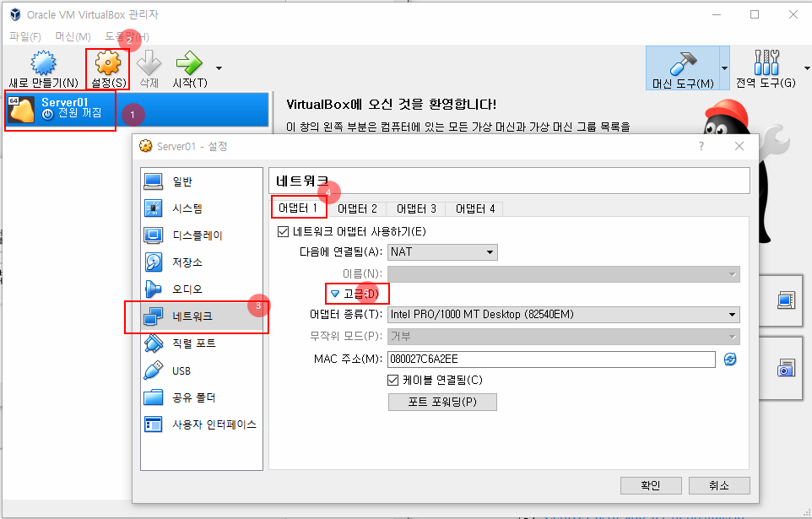The width and height of the screenshot is (812, 519).
Task: Minimize the VirtualBox manager window
Action: coord(717,14)
